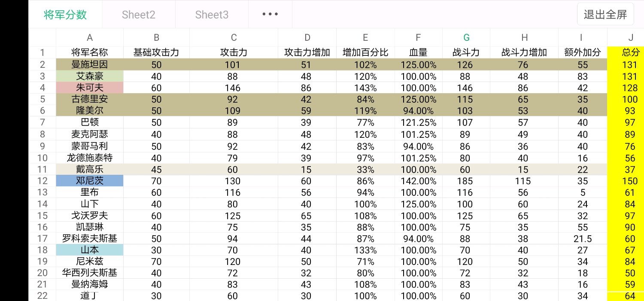Click 额外加分 21.5 in 罗科索夫斯基 row
Viewport: 644px width, 301px height.
[x=583, y=238]
